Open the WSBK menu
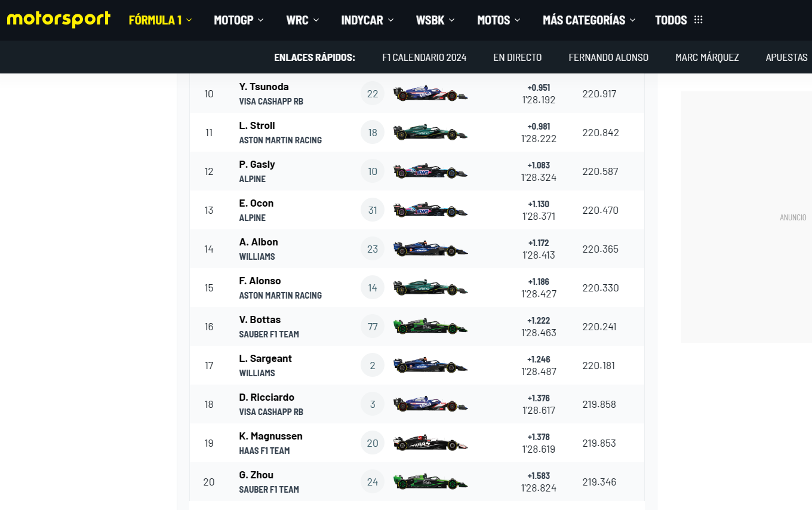The image size is (812, 510). (x=435, y=20)
